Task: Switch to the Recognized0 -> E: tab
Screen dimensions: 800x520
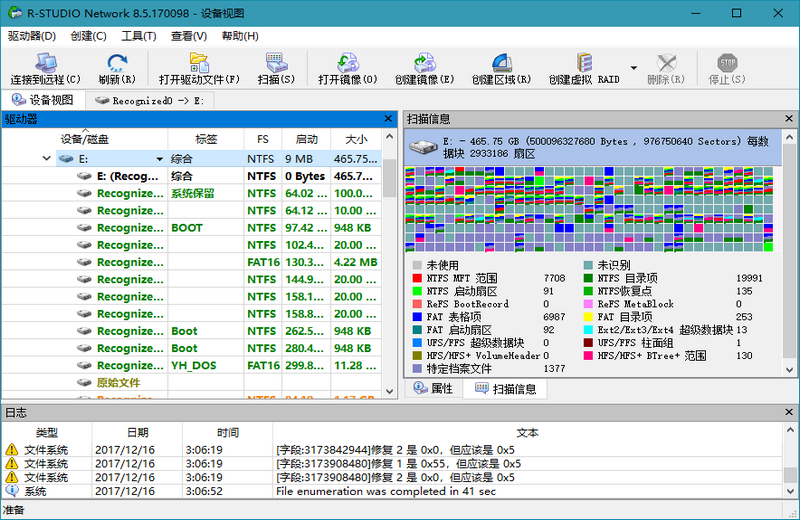Action: click(150, 100)
